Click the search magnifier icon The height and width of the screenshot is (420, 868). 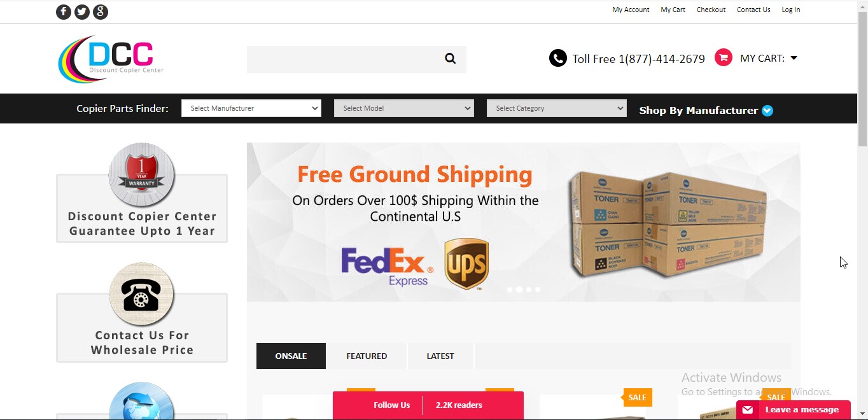451,59
